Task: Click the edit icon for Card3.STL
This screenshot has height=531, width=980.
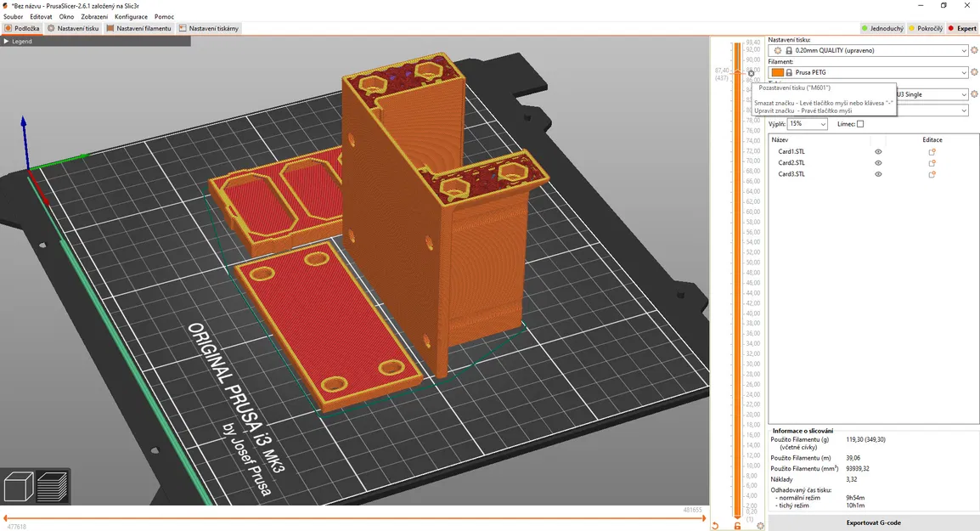Action: coord(932,174)
